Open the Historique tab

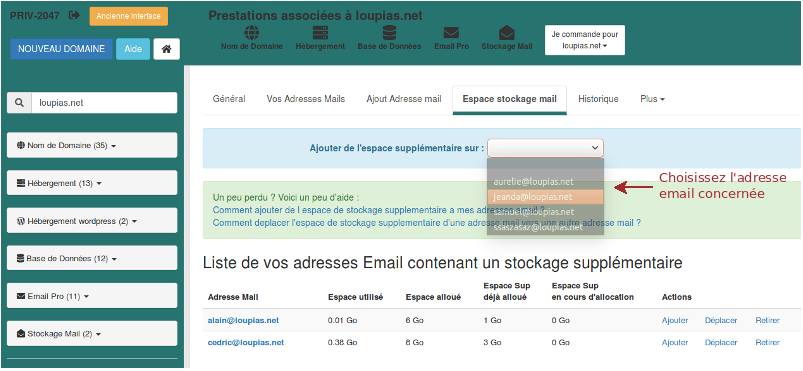click(x=598, y=99)
